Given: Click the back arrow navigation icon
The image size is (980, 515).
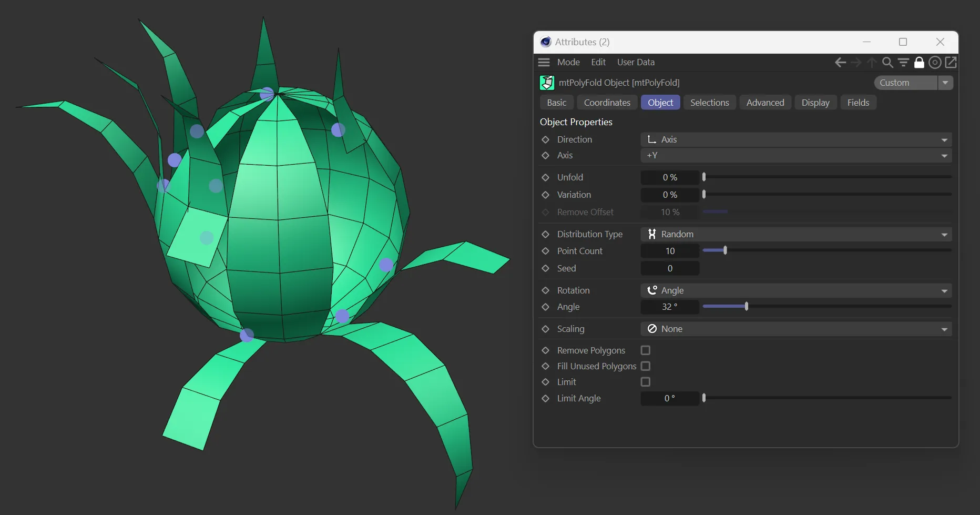Looking at the screenshot, I should (x=840, y=63).
